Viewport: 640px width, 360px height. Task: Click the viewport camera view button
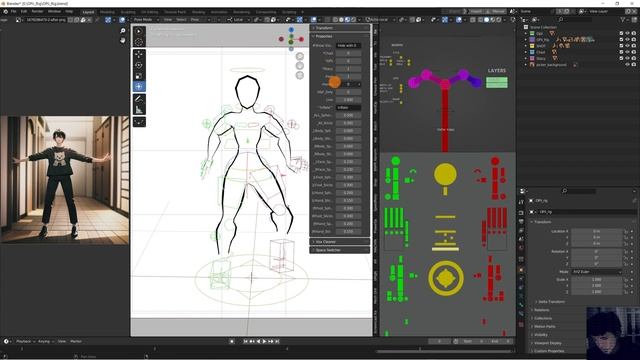pyautogui.click(x=300, y=75)
